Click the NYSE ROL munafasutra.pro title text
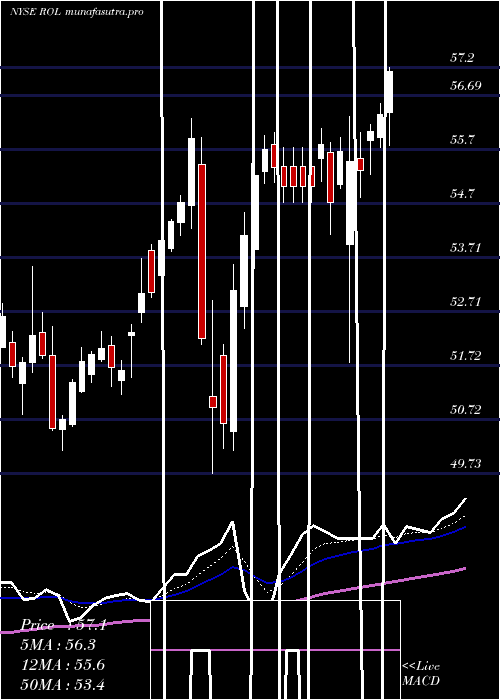This screenshot has height=700, width=500. pos(77,12)
